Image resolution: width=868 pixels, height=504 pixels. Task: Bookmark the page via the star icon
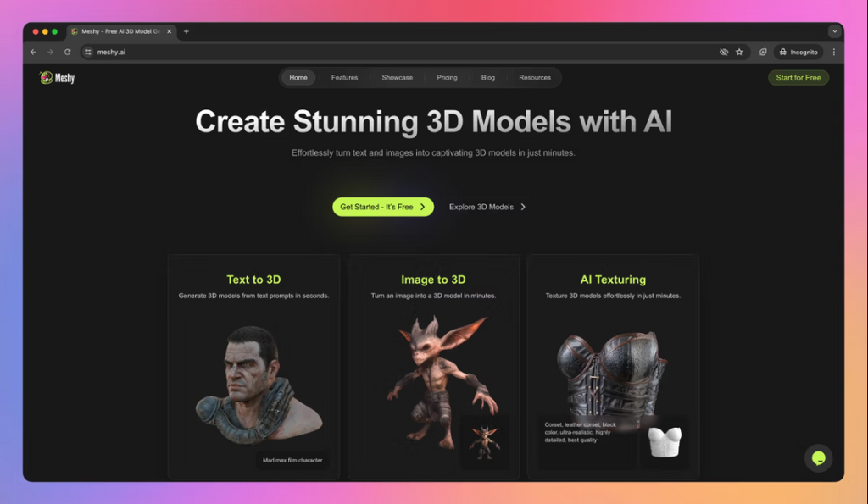pyautogui.click(x=739, y=52)
